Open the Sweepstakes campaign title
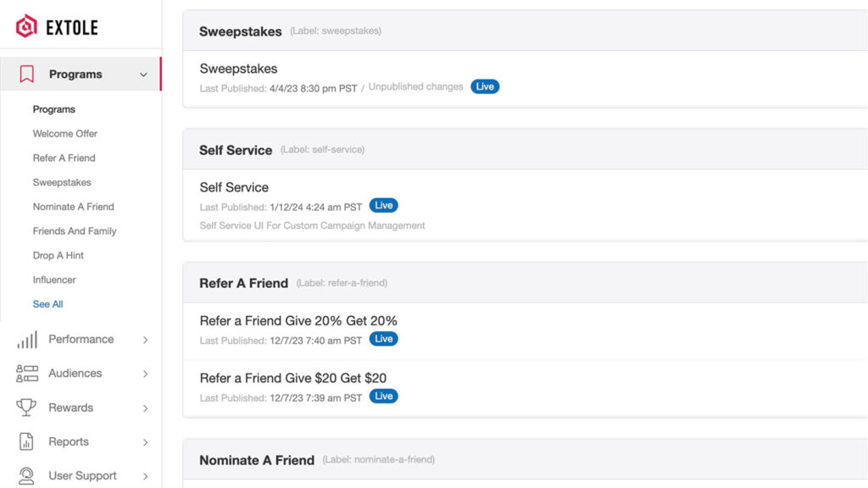 tap(238, 69)
